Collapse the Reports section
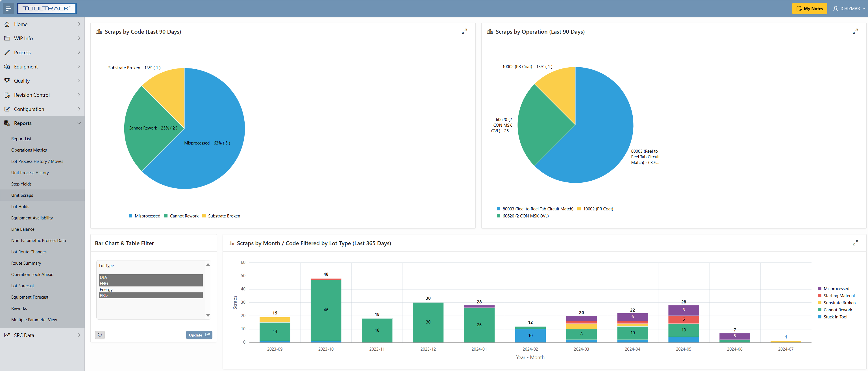This screenshot has width=868, height=371. [x=42, y=123]
